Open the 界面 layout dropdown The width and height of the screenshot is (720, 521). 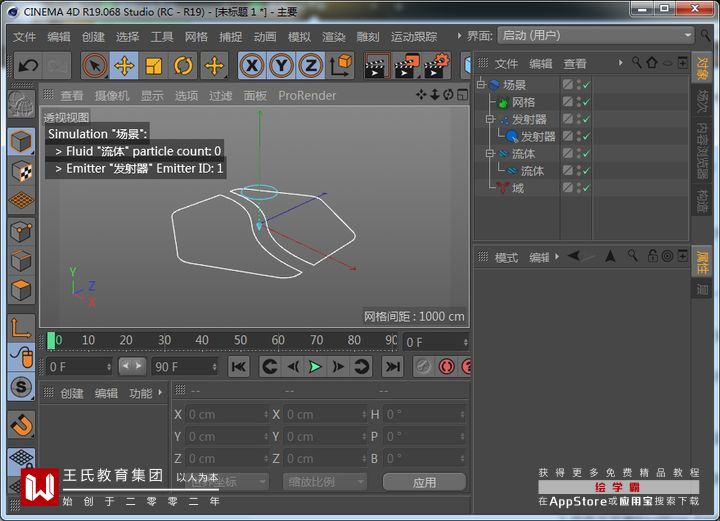click(596, 35)
